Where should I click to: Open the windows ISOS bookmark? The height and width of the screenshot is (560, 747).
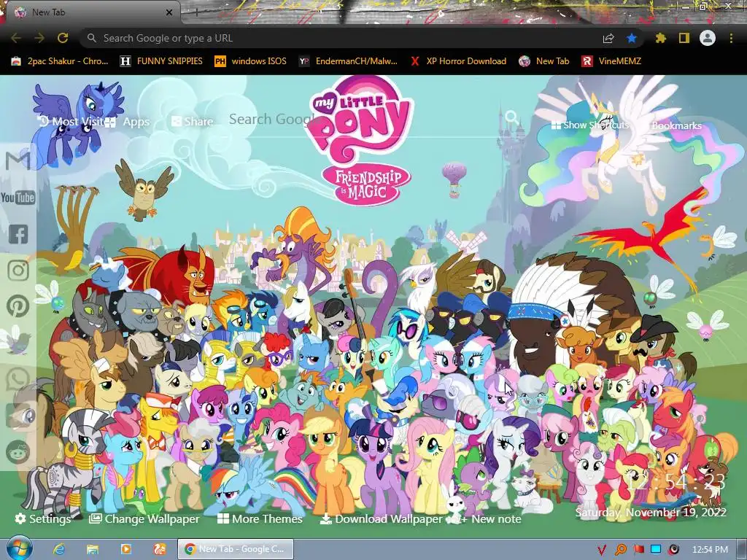[251, 61]
